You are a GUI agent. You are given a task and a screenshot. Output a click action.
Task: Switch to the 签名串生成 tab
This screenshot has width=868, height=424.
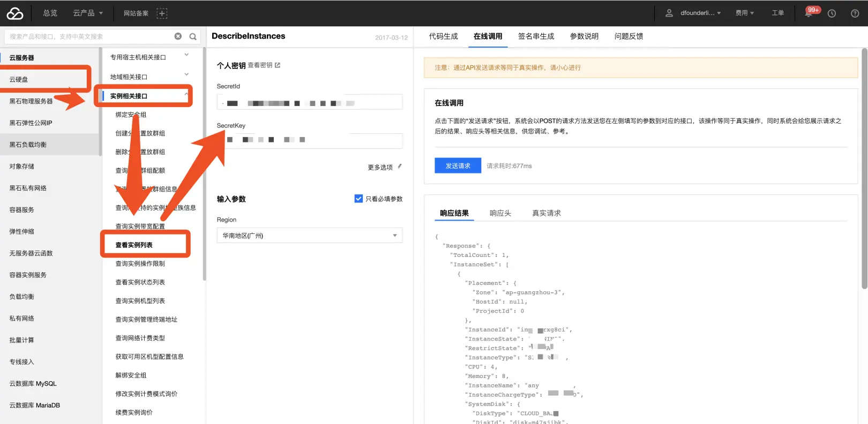[536, 36]
